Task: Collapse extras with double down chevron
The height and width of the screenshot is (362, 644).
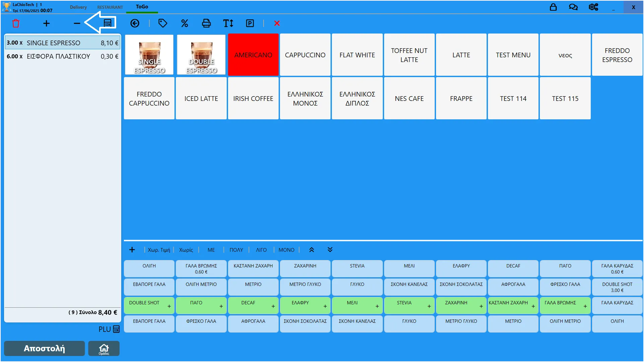Action: [x=330, y=250]
